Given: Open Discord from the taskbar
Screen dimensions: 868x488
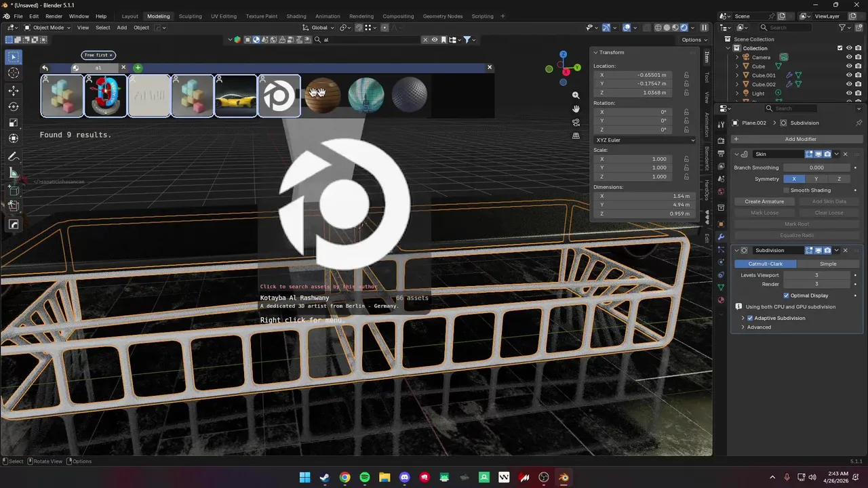Looking at the screenshot, I should (x=405, y=477).
